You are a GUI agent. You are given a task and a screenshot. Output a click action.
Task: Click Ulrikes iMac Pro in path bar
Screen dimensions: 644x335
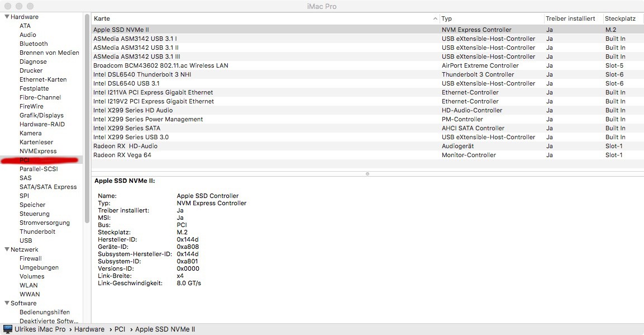pyautogui.click(x=40, y=329)
